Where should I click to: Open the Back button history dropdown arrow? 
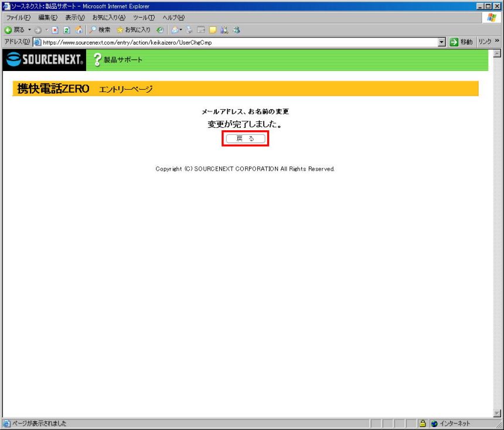pos(29,30)
